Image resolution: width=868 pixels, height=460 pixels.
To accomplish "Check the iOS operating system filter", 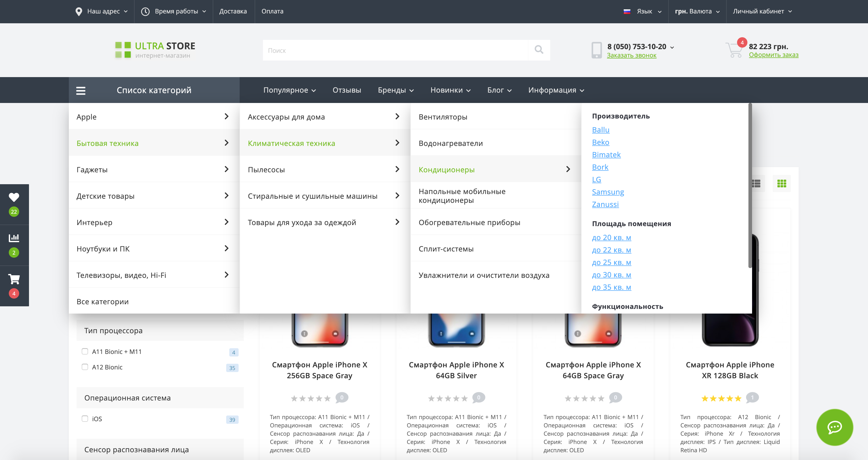I will [x=85, y=419].
